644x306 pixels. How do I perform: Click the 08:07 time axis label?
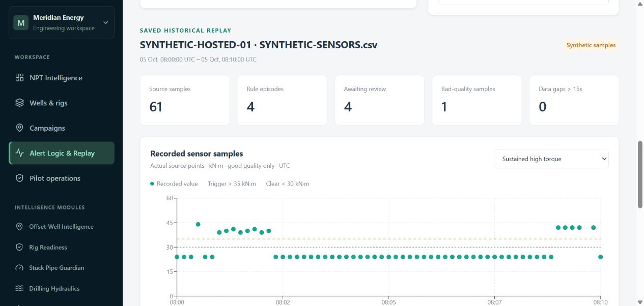point(494,302)
